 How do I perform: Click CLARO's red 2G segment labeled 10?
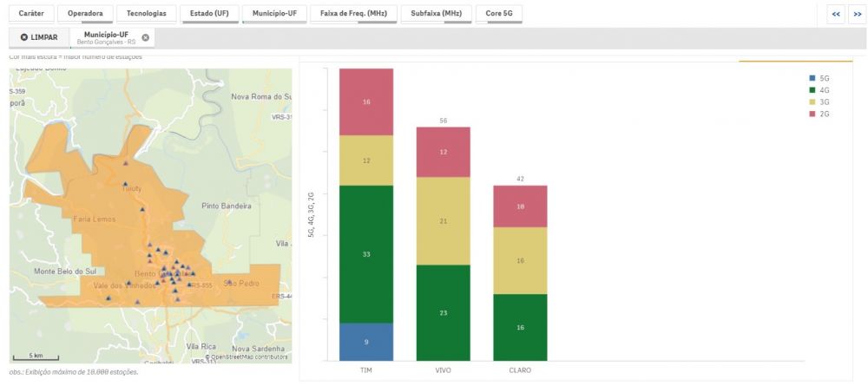[x=520, y=206]
